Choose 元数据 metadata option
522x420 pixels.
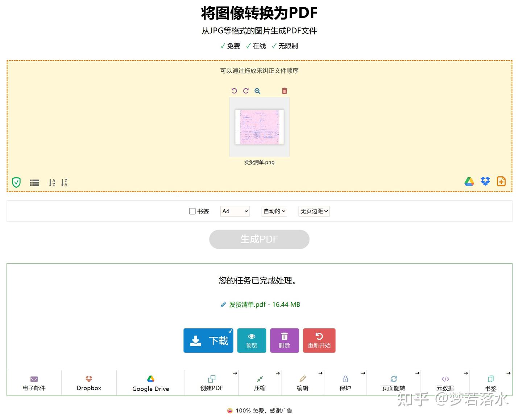(x=445, y=383)
